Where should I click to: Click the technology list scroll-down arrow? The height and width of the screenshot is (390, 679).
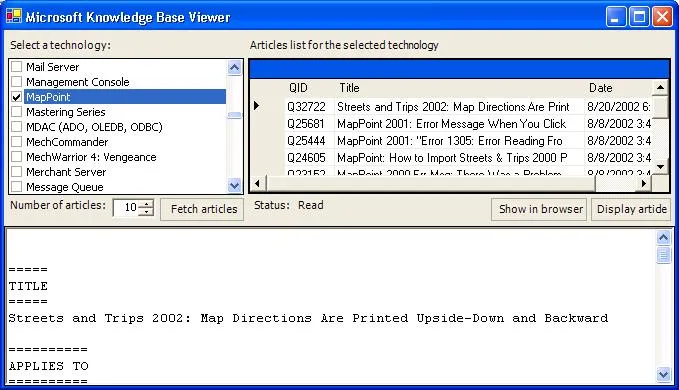coord(234,186)
